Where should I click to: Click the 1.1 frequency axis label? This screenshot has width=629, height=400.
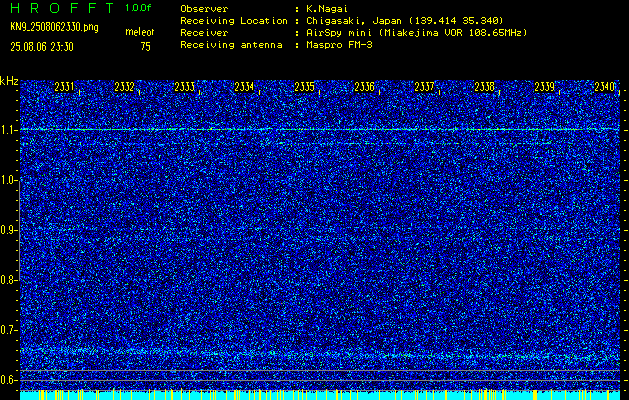click(8, 130)
